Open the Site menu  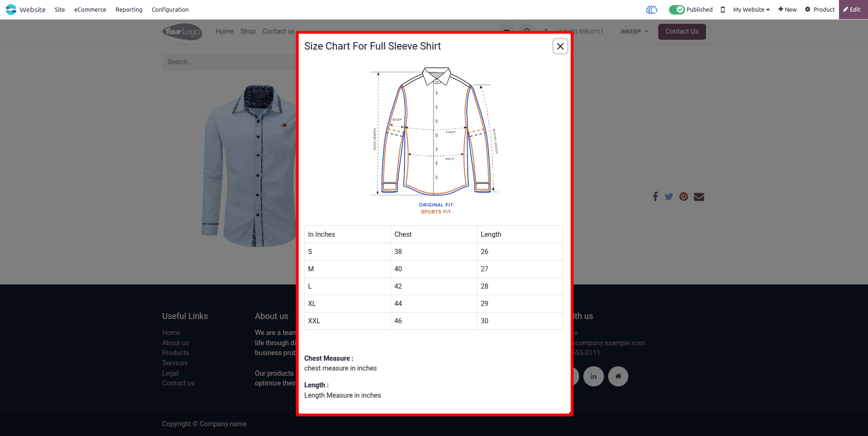[x=59, y=9]
